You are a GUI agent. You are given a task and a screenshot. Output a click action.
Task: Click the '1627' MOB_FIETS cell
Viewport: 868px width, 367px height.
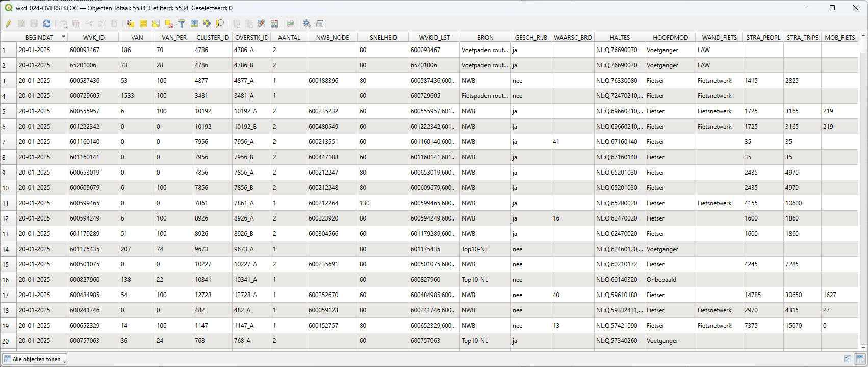pyautogui.click(x=839, y=295)
